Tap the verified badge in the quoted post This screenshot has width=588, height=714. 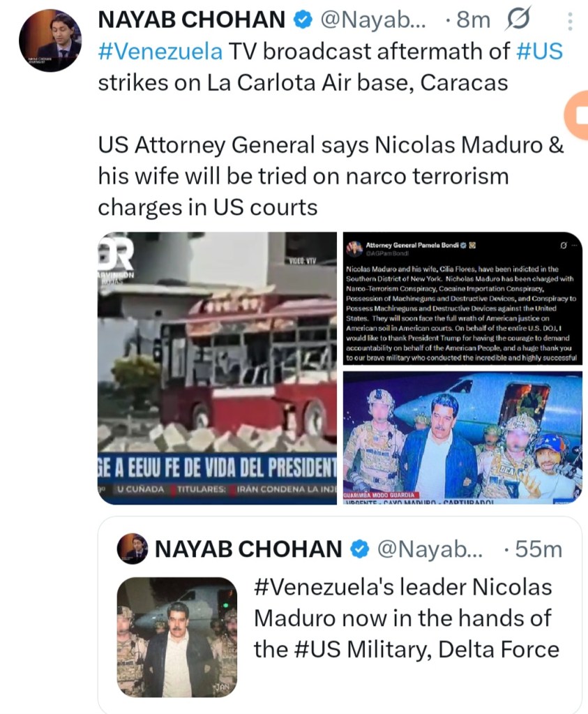[x=359, y=549]
